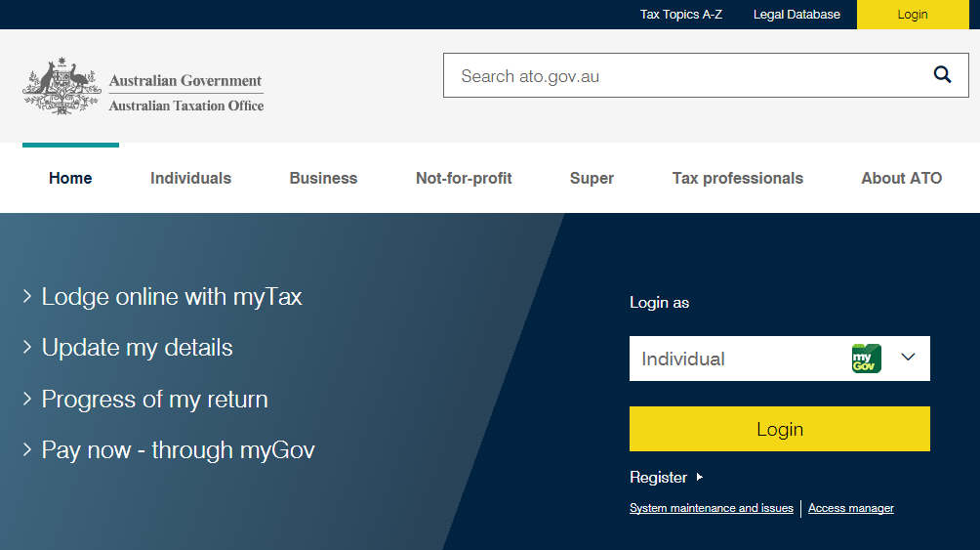Click chevron beside Progress of my return
980x550 pixels.
click(27, 399)
